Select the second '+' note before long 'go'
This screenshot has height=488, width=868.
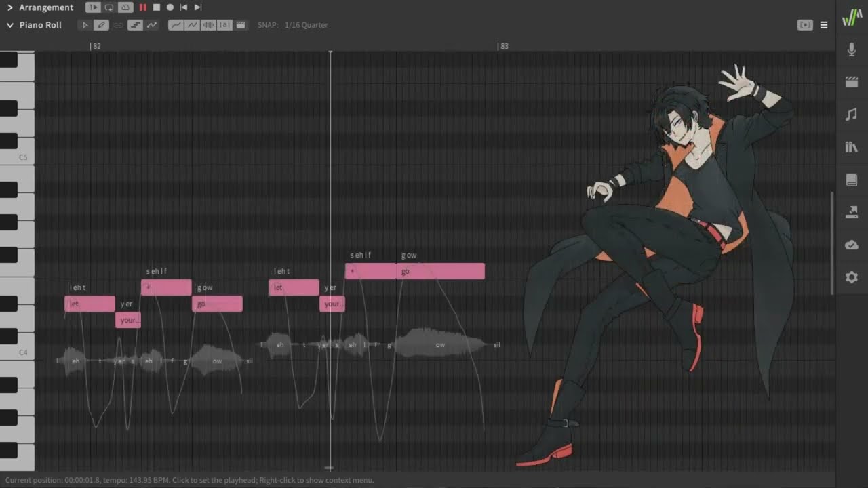coord(370,271)
